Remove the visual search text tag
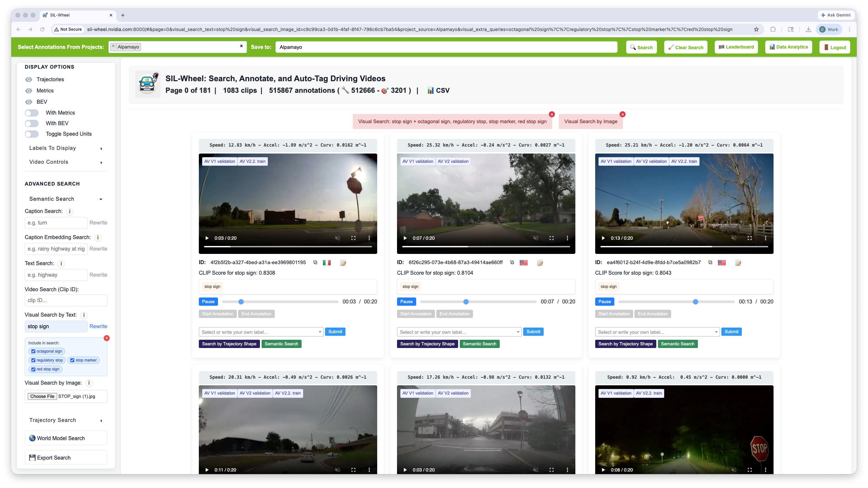 [552, 115]
